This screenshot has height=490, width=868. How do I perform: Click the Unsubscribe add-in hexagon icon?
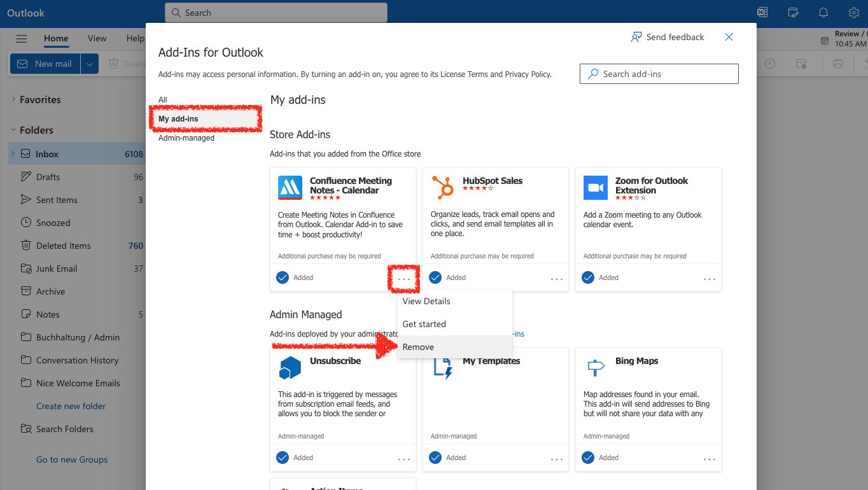click(x=290, y=367)
